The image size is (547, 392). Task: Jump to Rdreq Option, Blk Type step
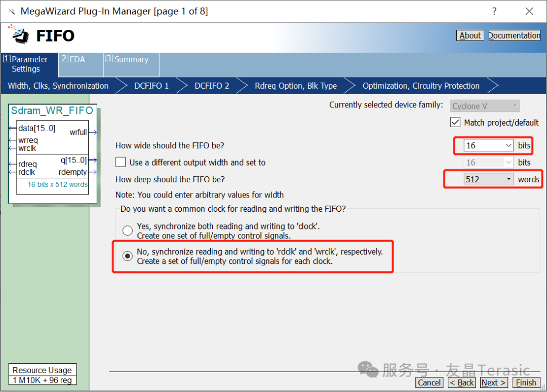tap(296, 86)
